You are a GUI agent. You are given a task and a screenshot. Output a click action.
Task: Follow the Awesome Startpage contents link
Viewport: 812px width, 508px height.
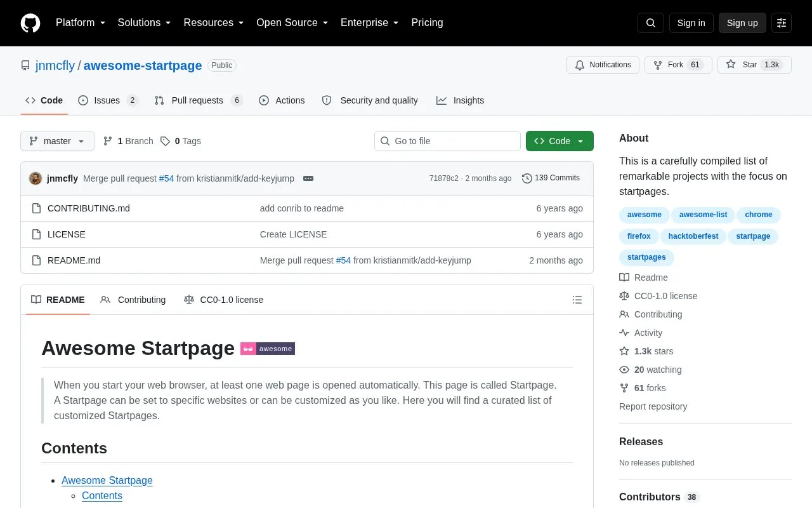pyautogui.click(x=107, y=480)
